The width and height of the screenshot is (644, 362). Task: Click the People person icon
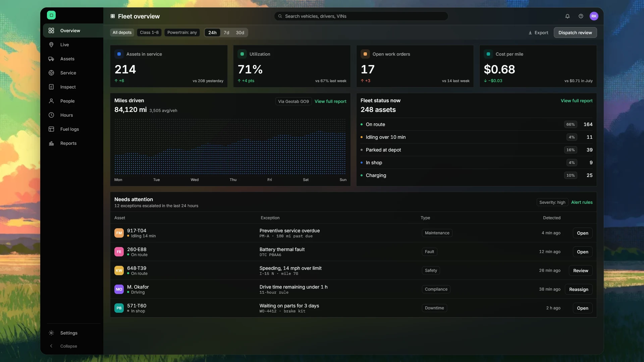(51, 101)
